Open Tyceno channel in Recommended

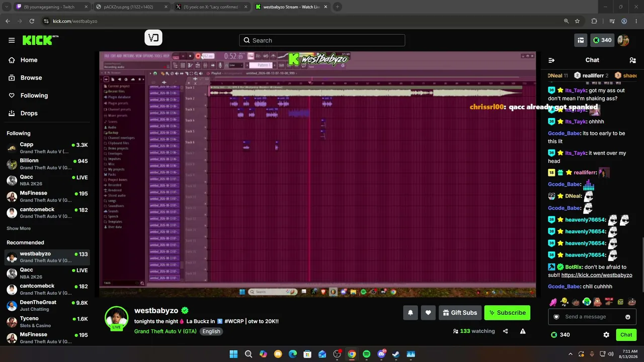click(48, 322)
